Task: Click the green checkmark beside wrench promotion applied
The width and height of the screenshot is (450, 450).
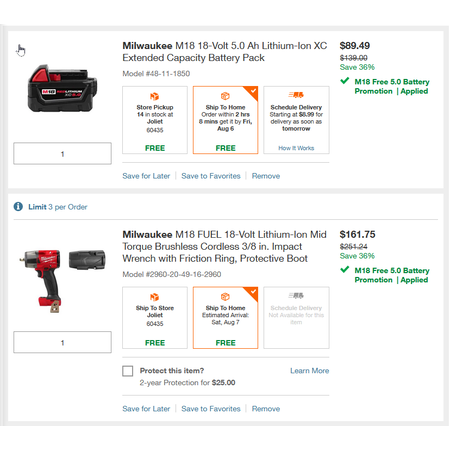Action: (x=345, y=269)
